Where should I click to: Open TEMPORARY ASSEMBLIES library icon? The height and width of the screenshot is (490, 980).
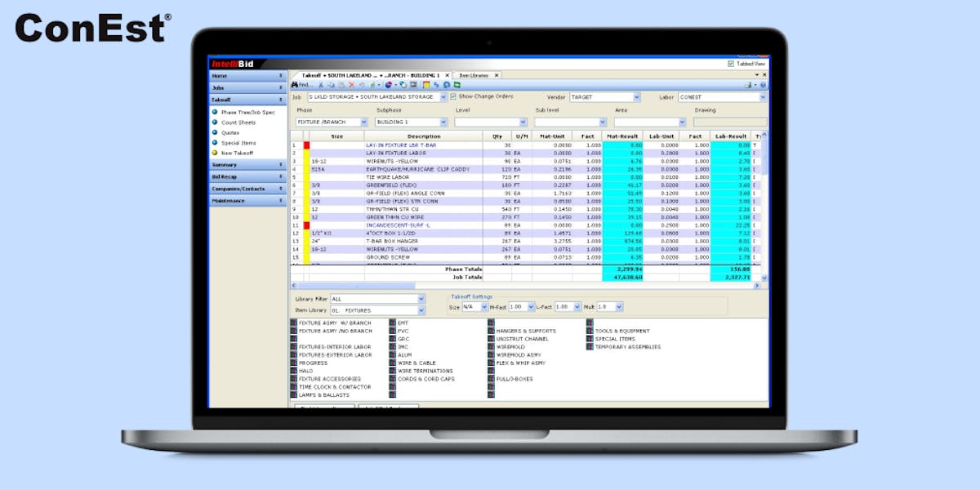[589, 347]
